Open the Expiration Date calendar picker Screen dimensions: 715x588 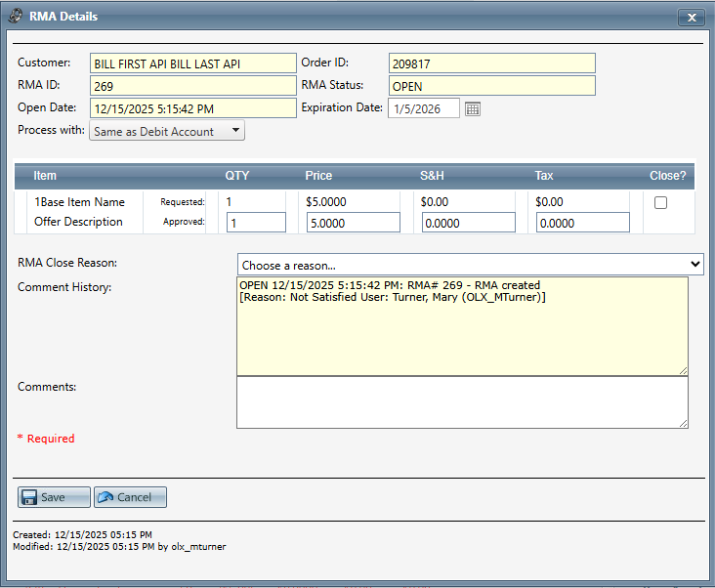point(473,108)
